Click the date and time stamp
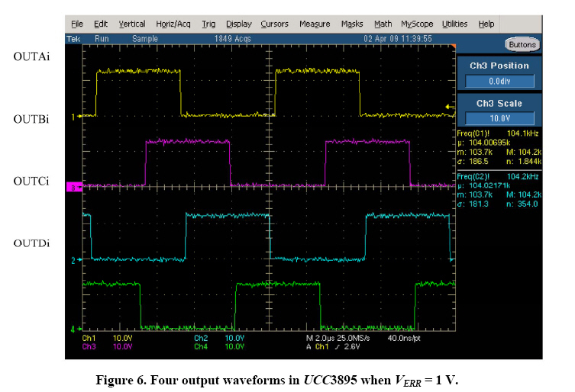Screen dimensions: 575x392 398,39
